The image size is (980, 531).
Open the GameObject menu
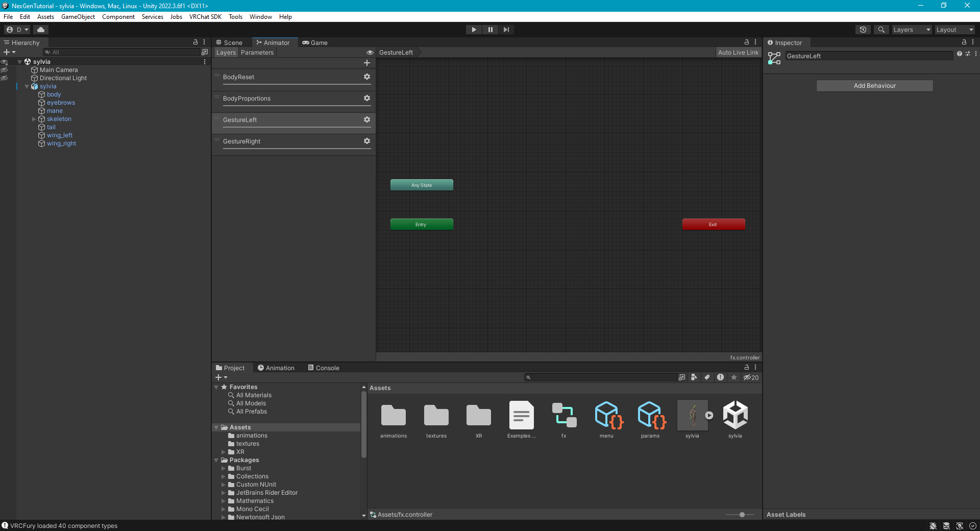click(x=78, y=17)
